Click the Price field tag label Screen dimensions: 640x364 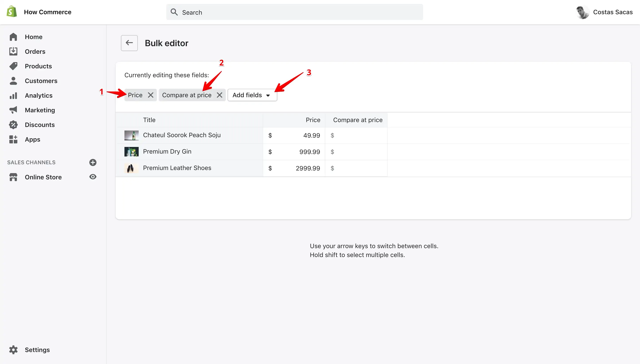click(x=135, y=95)
